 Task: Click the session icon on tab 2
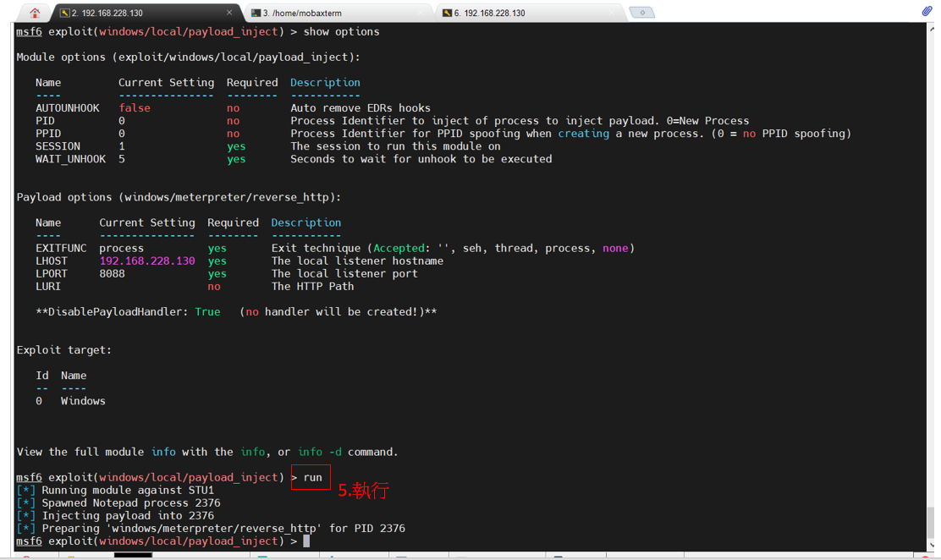coord(65,13)
